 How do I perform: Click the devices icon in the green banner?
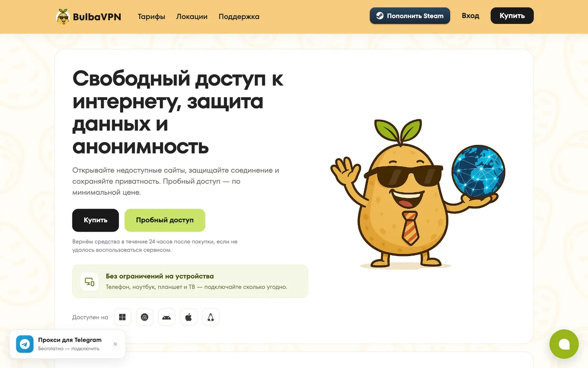click(90, 282)
